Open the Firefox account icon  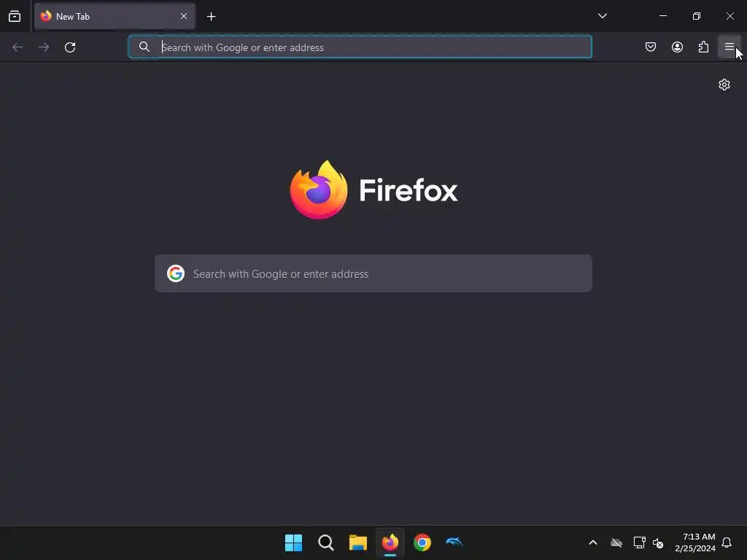pyautogui.click(x=677, y=47)
